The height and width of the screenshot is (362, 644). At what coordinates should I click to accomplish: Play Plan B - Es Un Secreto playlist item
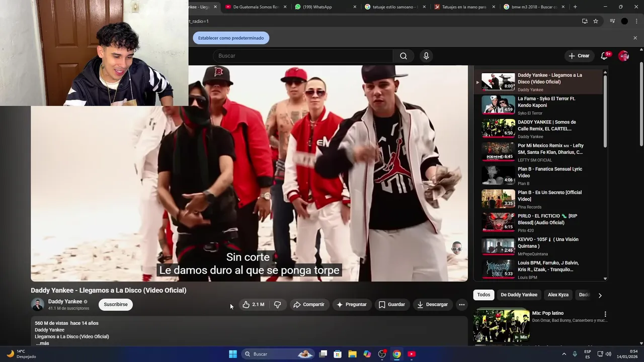point(538,199)
